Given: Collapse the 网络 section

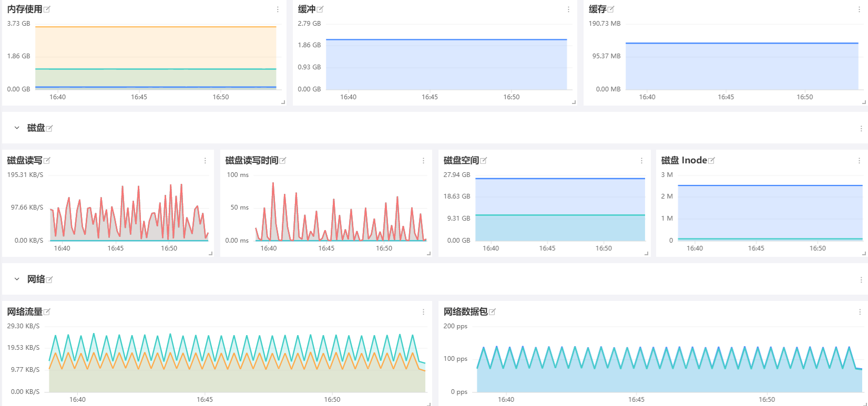Looking at the screenshot, I should pos(17,279).
